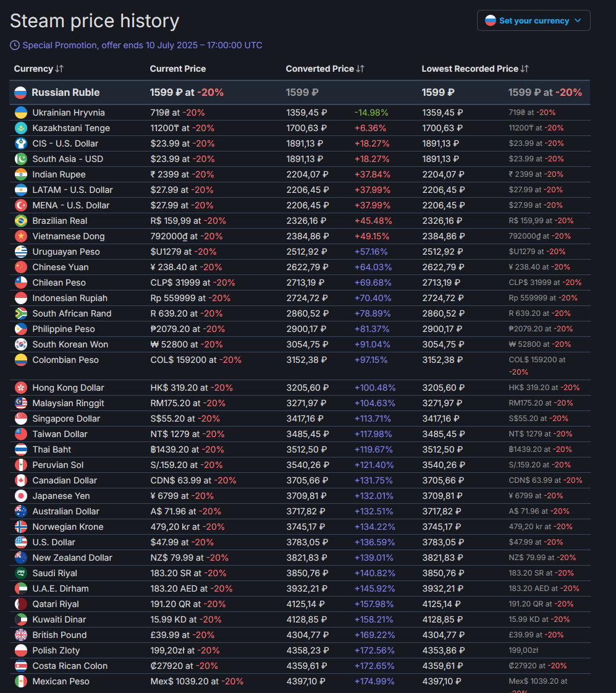Click the Uruguayan Peso flag icon
This screenshot has height=693, width=616.
[21, 252]
